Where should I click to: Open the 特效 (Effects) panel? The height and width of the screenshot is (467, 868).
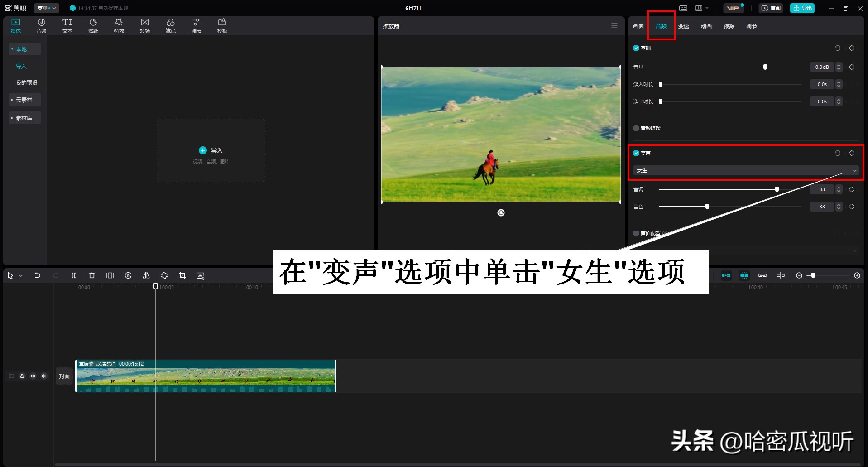click(119, 25)
